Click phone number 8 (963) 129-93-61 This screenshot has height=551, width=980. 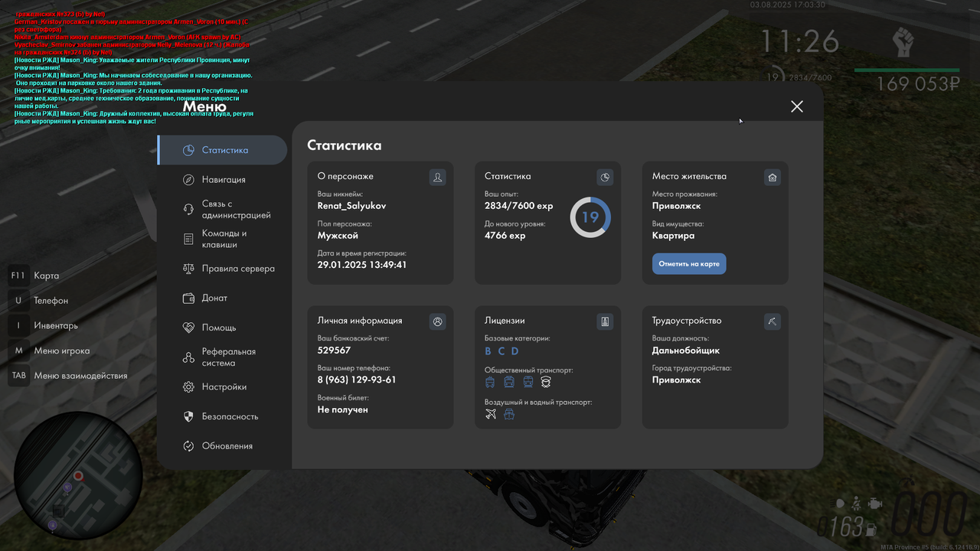click(x=357, y=380)
